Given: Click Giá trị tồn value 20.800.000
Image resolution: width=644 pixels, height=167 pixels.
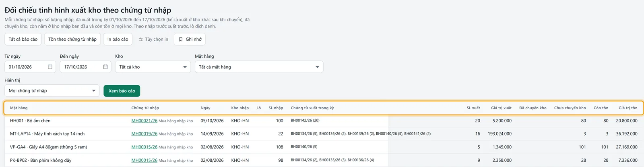Looking at the screenshot, I should point(627,121).
